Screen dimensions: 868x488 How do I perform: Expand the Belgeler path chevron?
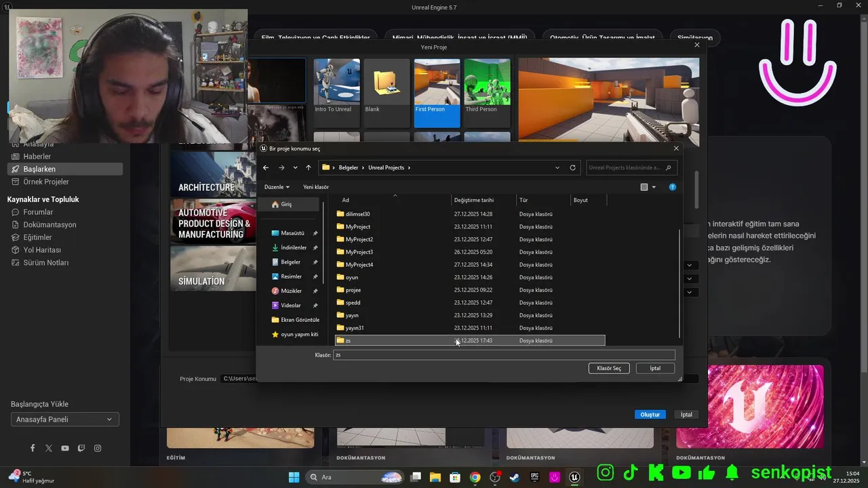point(363,167)
